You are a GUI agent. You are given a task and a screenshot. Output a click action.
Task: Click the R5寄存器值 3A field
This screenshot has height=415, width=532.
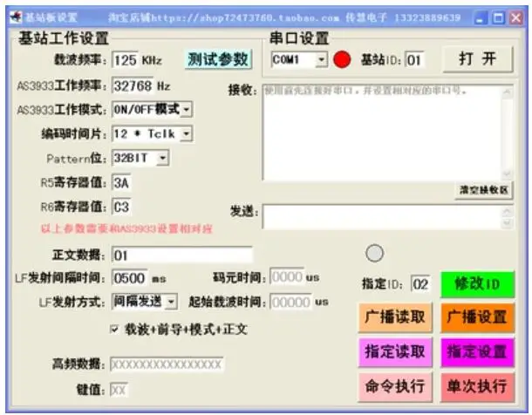(x=121, y=183)
